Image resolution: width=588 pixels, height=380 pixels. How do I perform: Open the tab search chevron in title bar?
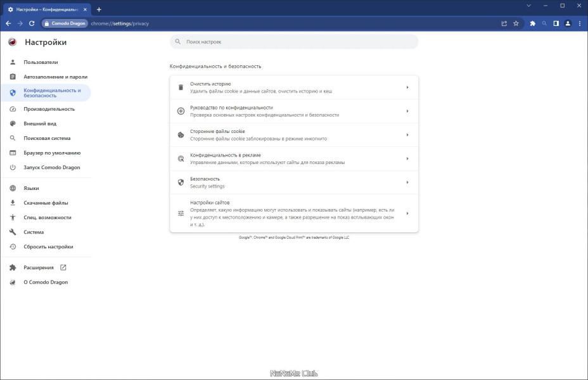coord(528,6)
